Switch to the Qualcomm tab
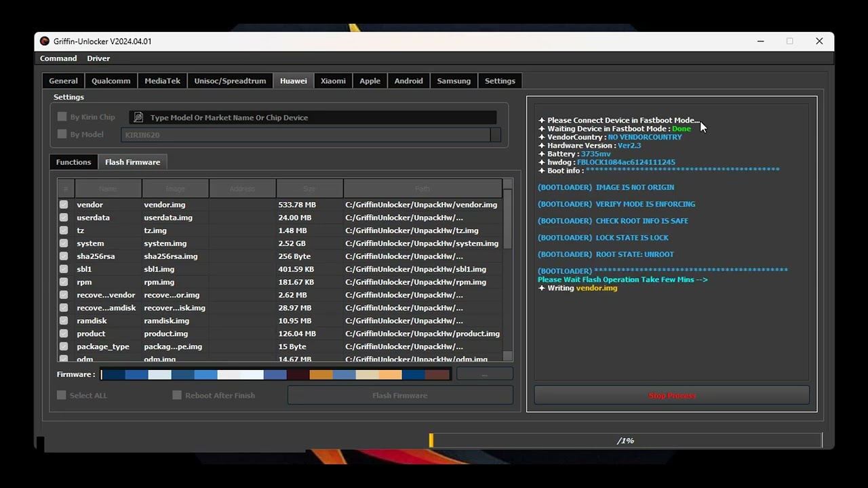 click(x=111, y=81)
